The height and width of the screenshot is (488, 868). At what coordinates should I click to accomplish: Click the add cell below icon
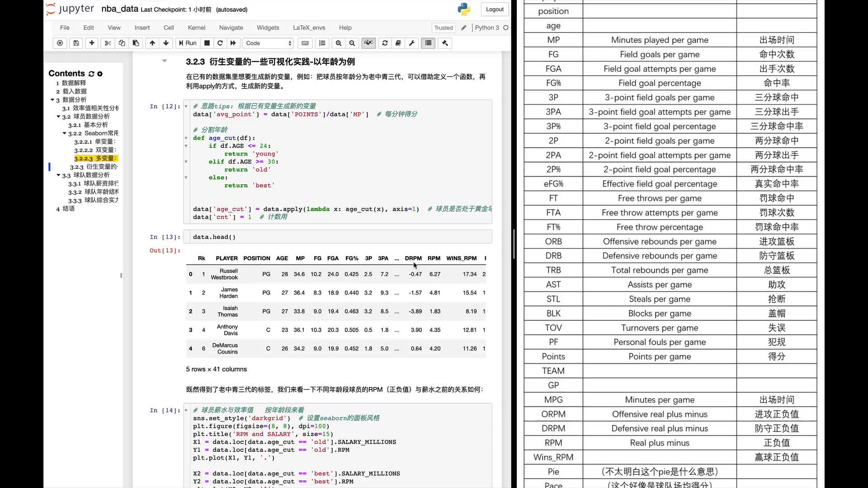click(x=91, y=43)
